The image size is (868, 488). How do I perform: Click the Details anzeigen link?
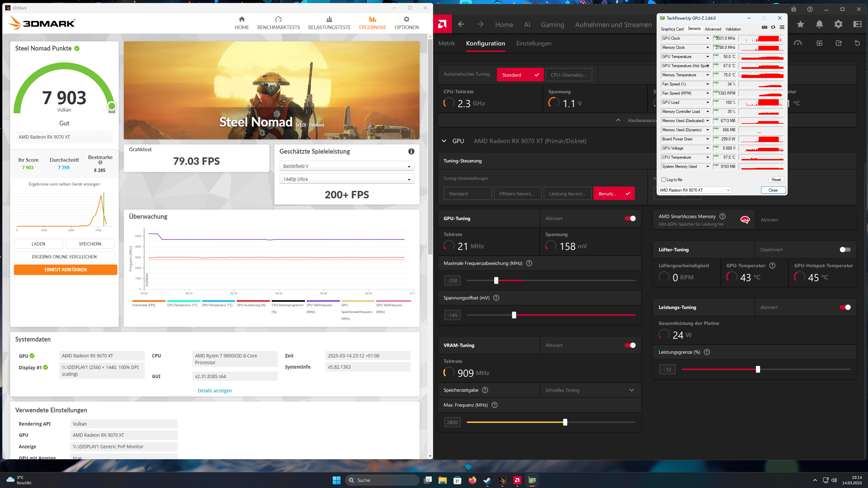click(215, 391)
